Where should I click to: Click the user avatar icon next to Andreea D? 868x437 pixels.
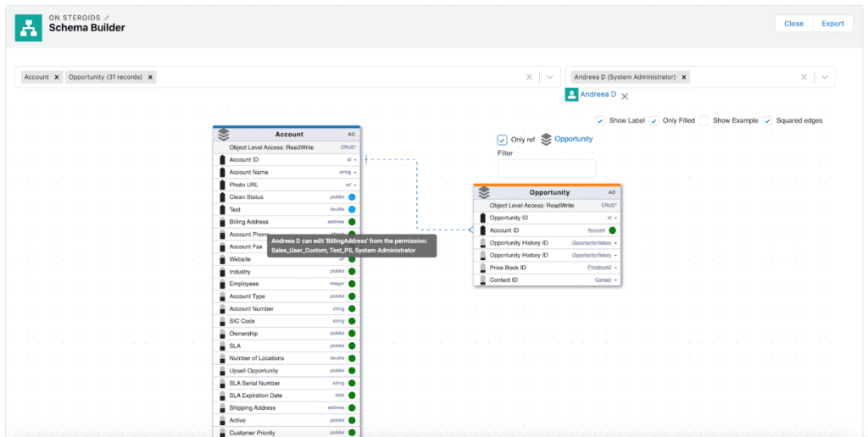[x=571, y=95]
